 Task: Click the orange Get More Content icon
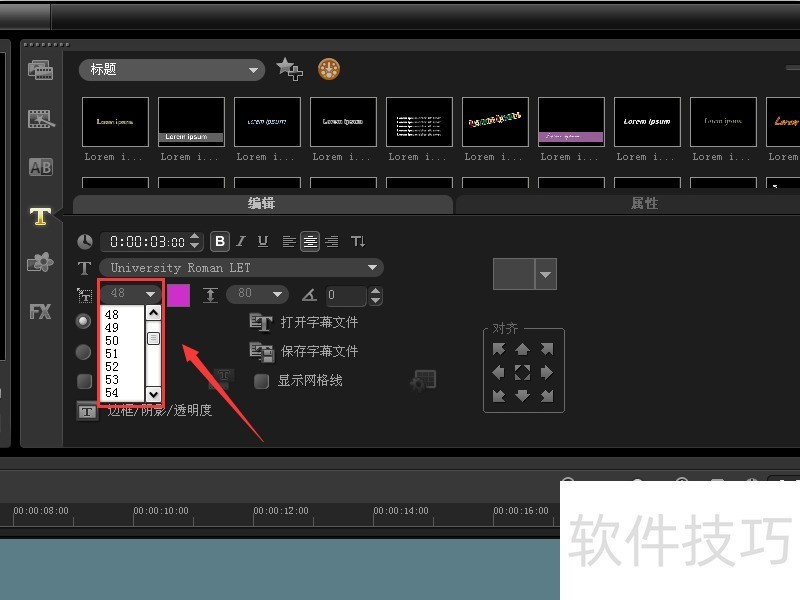[329, 69]
